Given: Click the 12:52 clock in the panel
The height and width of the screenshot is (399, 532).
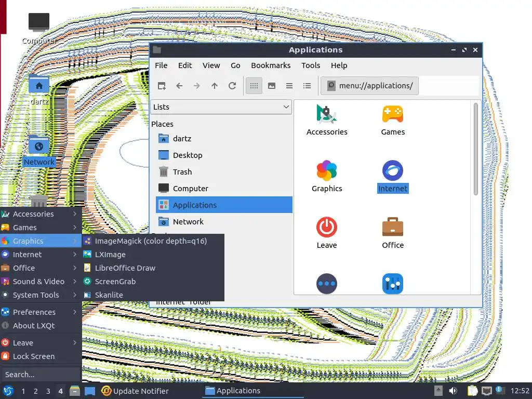Looking at the screenshot, I should coord(520,391).
